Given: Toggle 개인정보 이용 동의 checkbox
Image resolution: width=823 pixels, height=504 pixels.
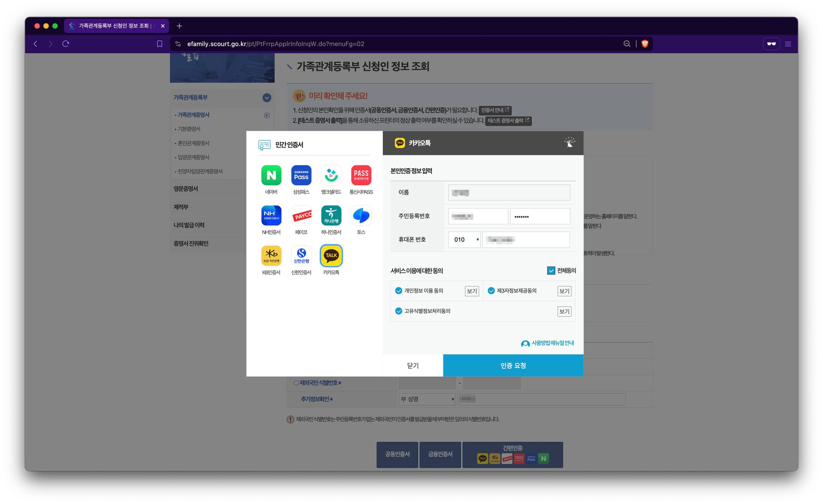Looking at the screenshot, I should coord(398,290).
